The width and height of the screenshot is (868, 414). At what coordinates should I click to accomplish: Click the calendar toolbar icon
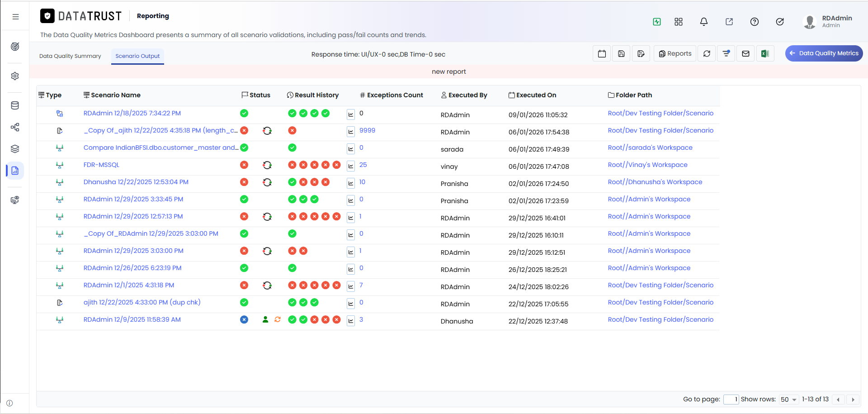pos(602,53)
